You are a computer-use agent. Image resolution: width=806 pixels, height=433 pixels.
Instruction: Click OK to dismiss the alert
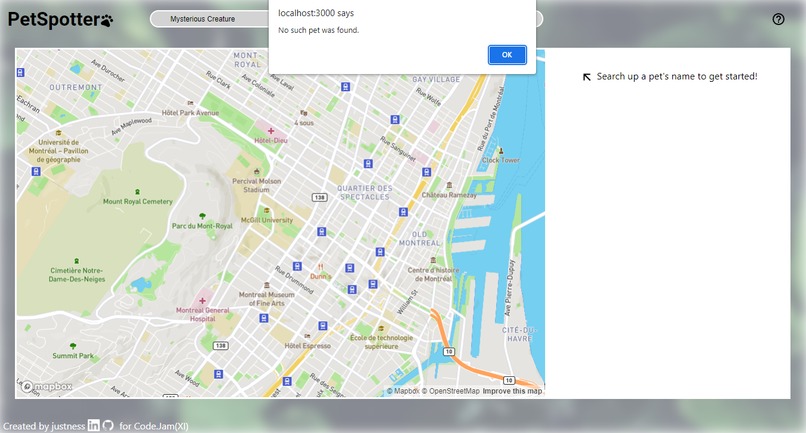(507, 55)
